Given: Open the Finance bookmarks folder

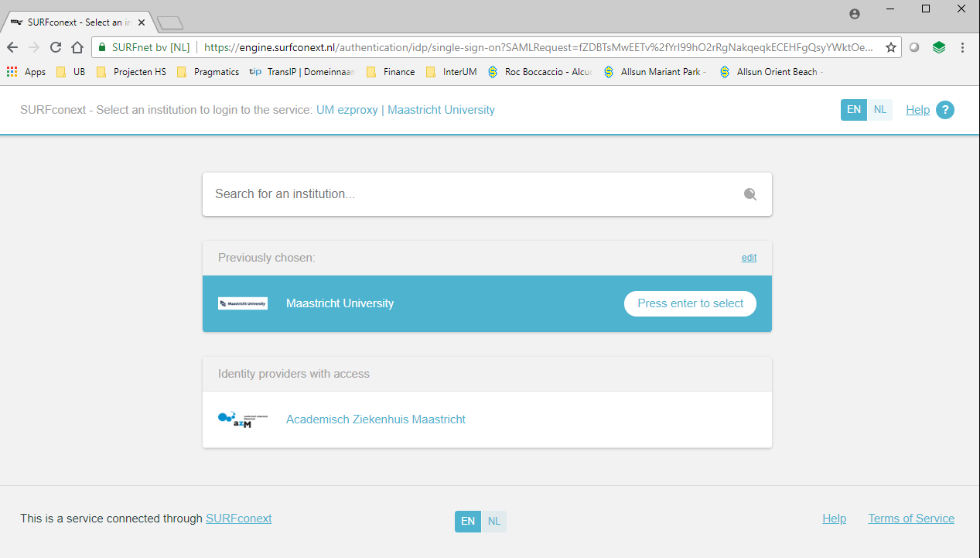Looking at the screenshot, I should (391, 72).
